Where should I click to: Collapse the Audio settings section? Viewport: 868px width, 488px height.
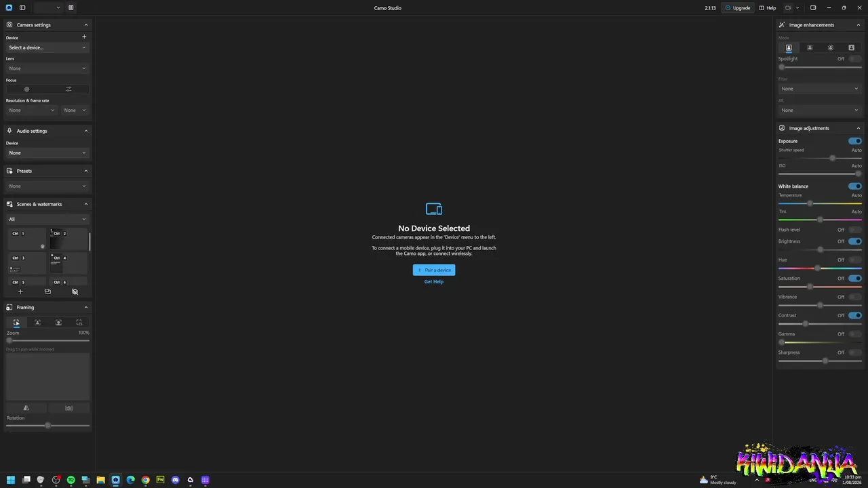[85, 131]
